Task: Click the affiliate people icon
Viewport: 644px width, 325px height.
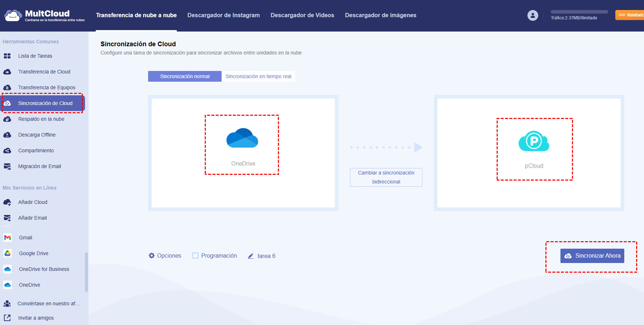Action: point(7,304)
